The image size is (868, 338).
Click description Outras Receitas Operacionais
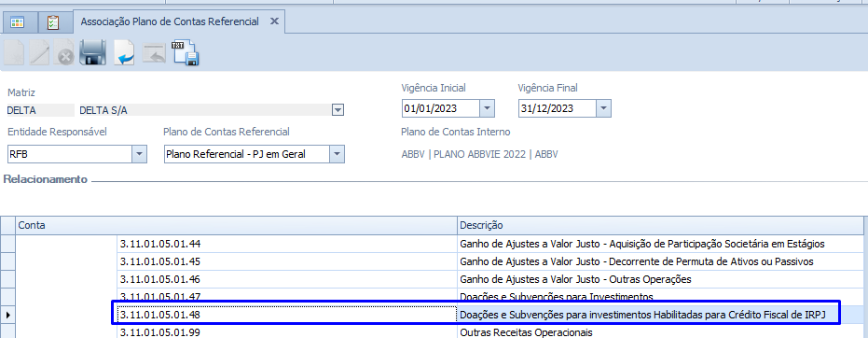526,332
